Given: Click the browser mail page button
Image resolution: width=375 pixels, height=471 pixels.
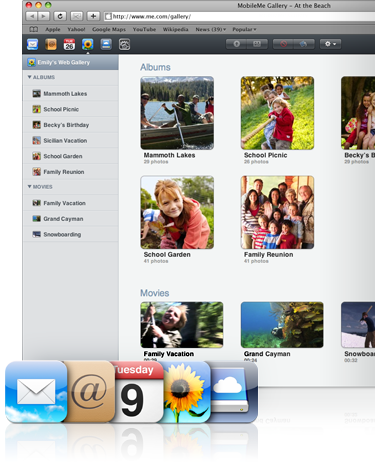Looking at the screenshot, I should pyautogui.click(x=77, y=16).
